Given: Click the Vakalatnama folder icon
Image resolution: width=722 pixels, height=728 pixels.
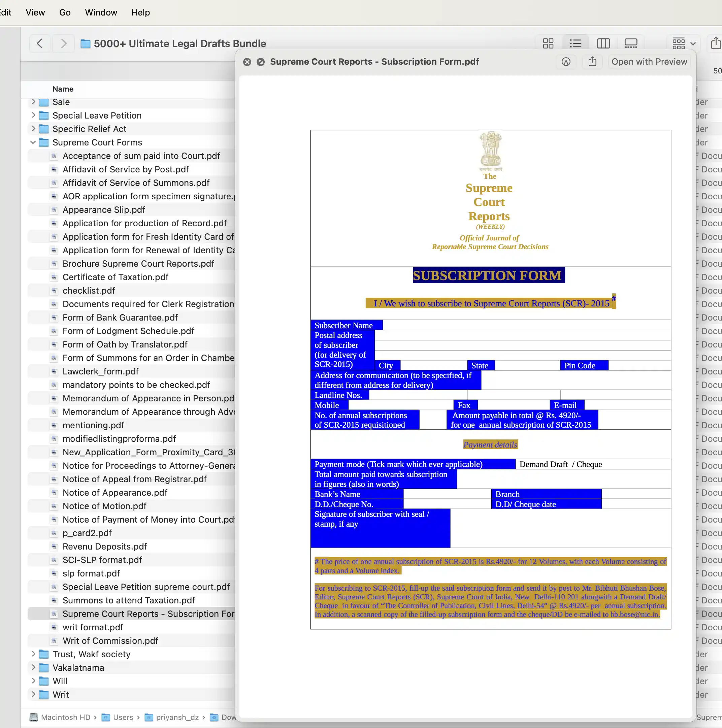Looking at the screenshot, I should point(44,668).
